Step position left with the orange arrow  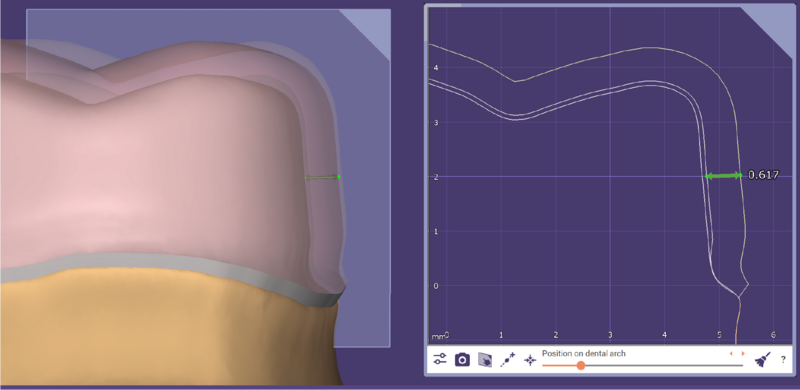[x=731, y=353]
